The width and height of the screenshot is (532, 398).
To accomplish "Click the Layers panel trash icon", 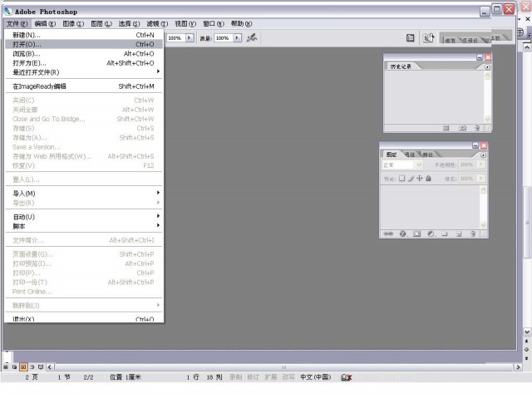I will click(473, 234).
